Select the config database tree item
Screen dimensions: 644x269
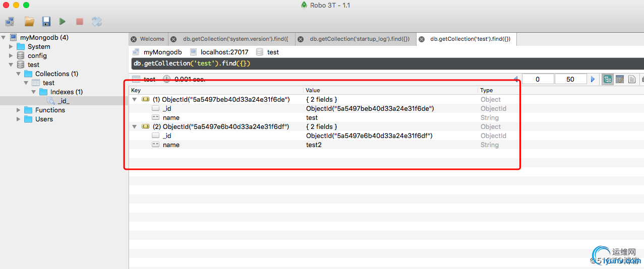(37, 55)
